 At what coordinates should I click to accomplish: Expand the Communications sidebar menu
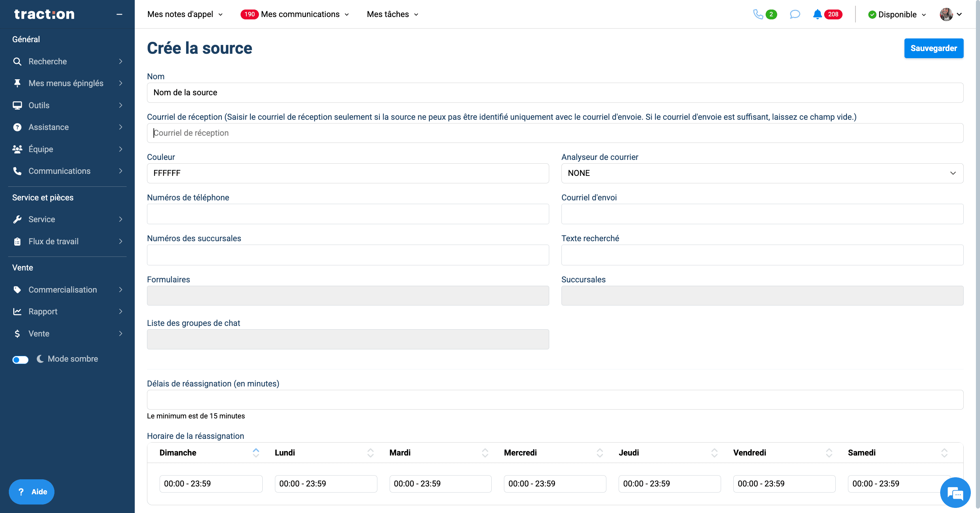pos(67,171)
